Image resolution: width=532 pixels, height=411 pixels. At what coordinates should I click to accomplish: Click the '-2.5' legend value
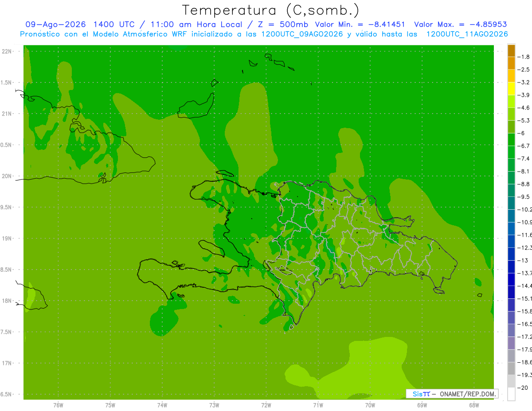pos(524,70)
